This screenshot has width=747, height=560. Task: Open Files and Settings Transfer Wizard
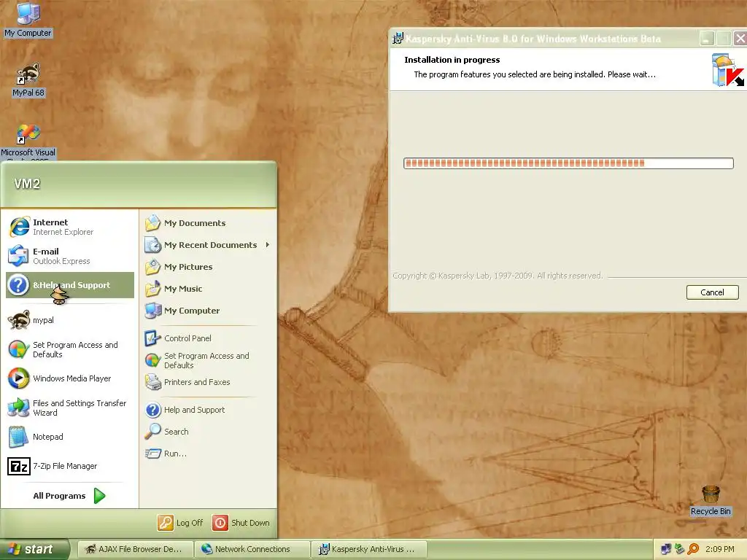point(70,408)
